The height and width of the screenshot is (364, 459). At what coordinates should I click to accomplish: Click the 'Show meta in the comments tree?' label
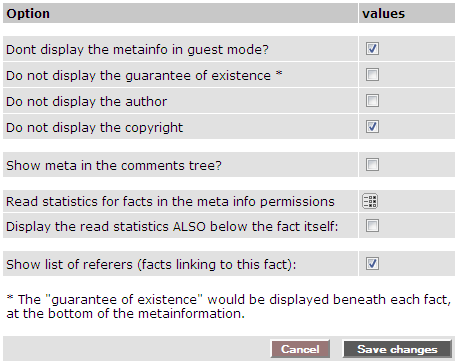coord(114,166)
